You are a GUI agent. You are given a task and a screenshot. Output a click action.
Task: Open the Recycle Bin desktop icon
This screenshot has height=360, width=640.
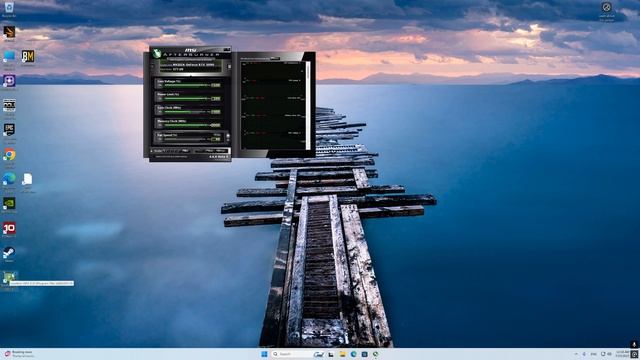pos(9,7)
